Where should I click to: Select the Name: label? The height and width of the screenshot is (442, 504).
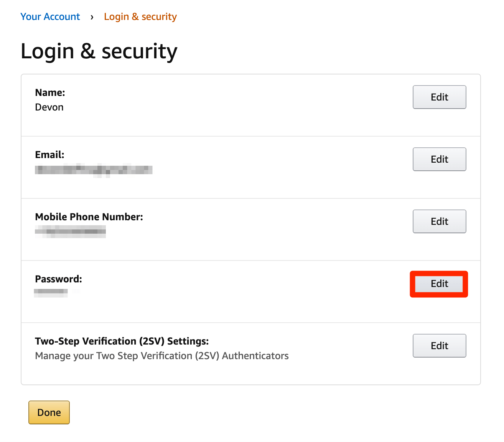pyautogui.click(x=50, y=92)
